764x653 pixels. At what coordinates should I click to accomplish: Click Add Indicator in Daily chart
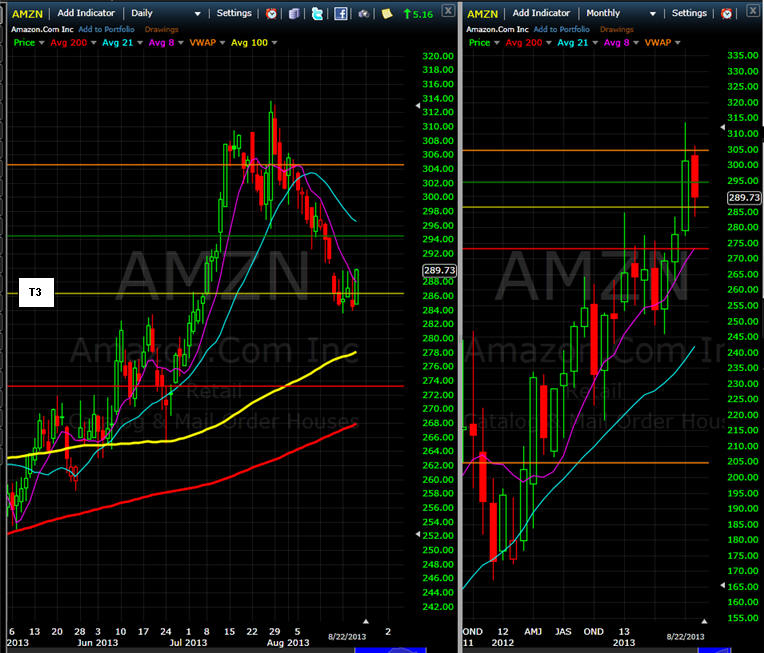click(86, 13)
